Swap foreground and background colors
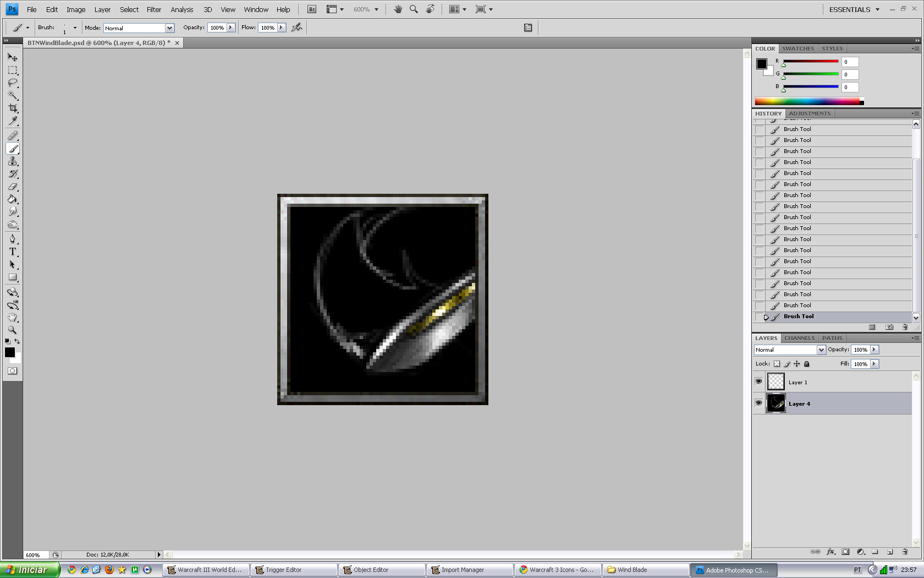Viewport: 924px width, 578px height. pyautogui.click(x=17, y=341)
